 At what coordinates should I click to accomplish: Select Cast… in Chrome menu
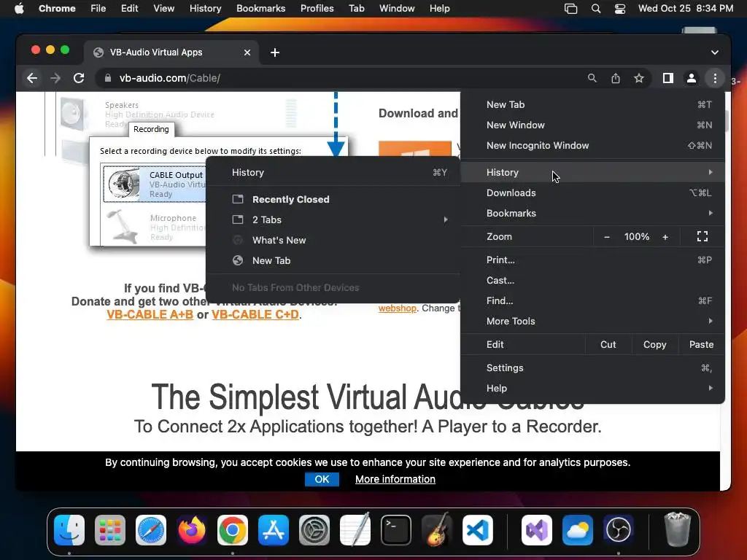(x=592, y=281)
